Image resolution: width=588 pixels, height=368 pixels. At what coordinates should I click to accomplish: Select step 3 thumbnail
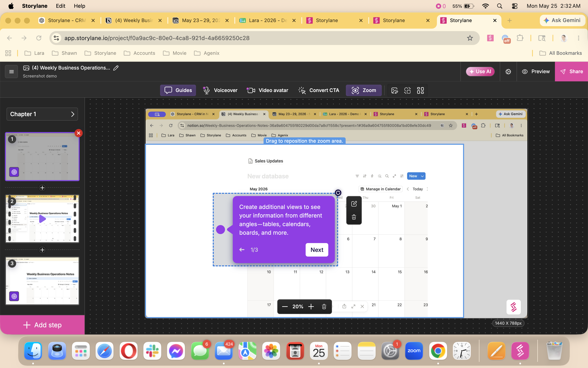tap(42, 281)
